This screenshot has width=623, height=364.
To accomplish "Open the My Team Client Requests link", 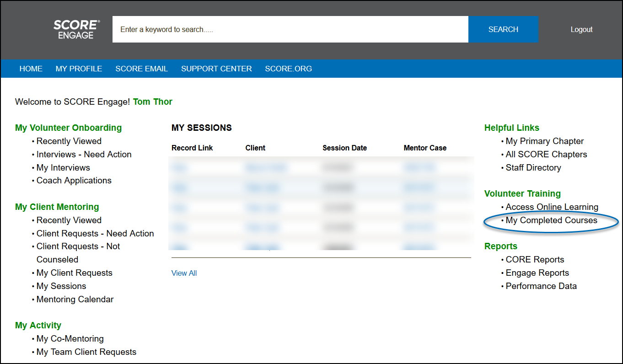I will 86,352.
